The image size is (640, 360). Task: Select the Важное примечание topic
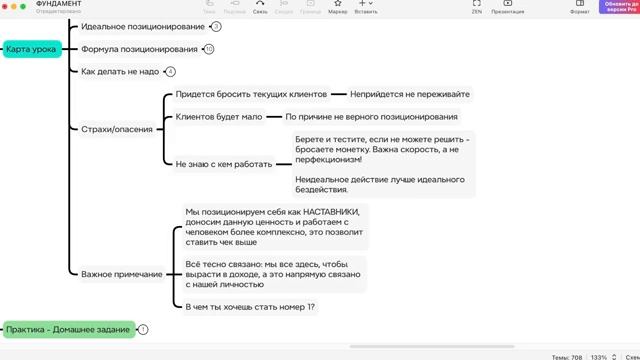(122, 274)
